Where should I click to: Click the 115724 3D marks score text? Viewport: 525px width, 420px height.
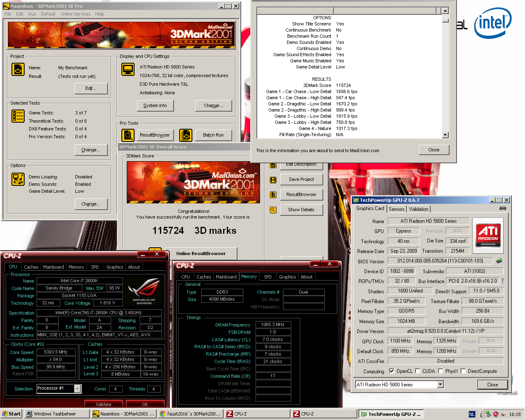click(x=194, y=231)
